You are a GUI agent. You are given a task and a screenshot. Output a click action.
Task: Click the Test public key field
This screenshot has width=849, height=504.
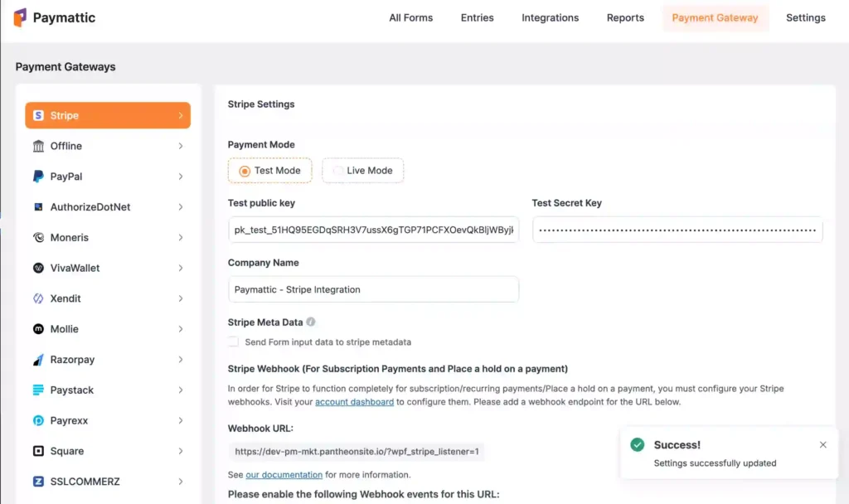(x=374, y=230)
